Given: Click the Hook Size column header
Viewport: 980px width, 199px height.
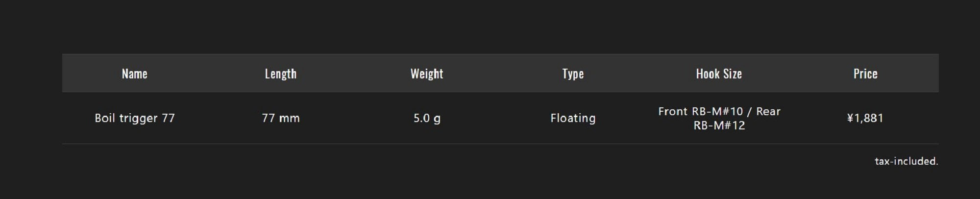Looking at the screenshot, I should pos(719,74).
